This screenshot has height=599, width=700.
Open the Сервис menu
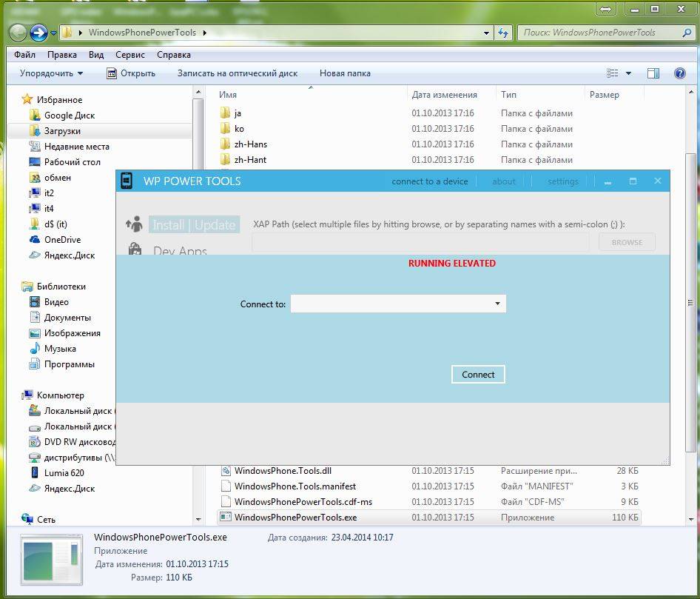coord(130,55)
